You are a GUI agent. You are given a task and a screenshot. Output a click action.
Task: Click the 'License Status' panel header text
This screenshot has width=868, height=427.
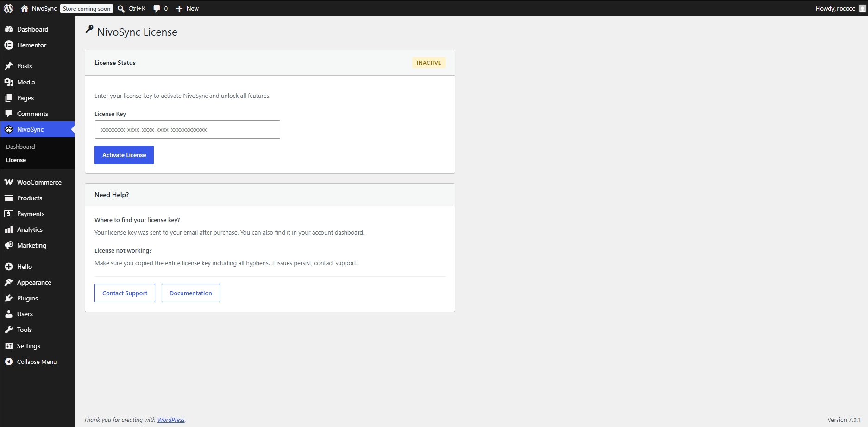pos(115,63)
